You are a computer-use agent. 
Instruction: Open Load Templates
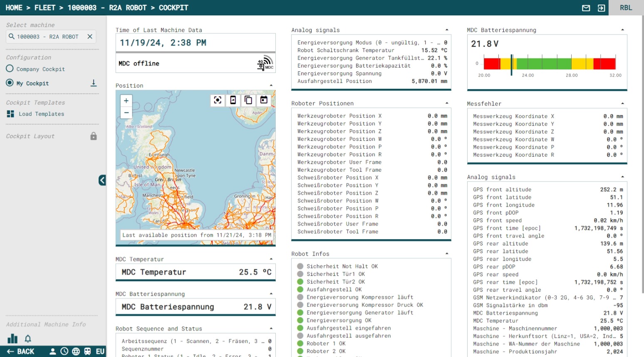coord(41,114)
